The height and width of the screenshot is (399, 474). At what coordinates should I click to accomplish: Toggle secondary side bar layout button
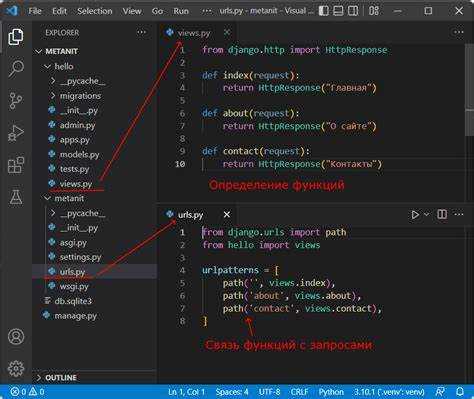353,11
